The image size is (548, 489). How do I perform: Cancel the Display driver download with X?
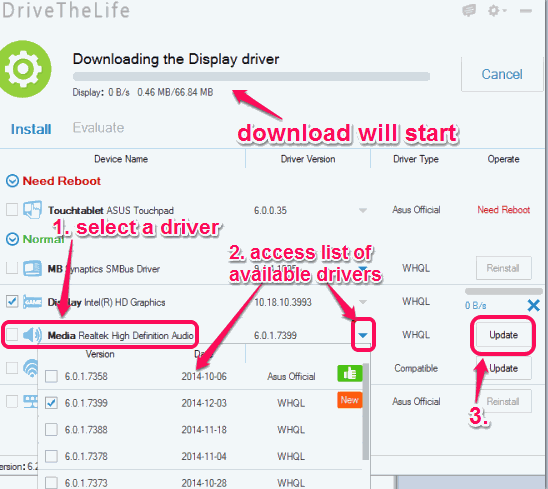(x=533, y=305)
